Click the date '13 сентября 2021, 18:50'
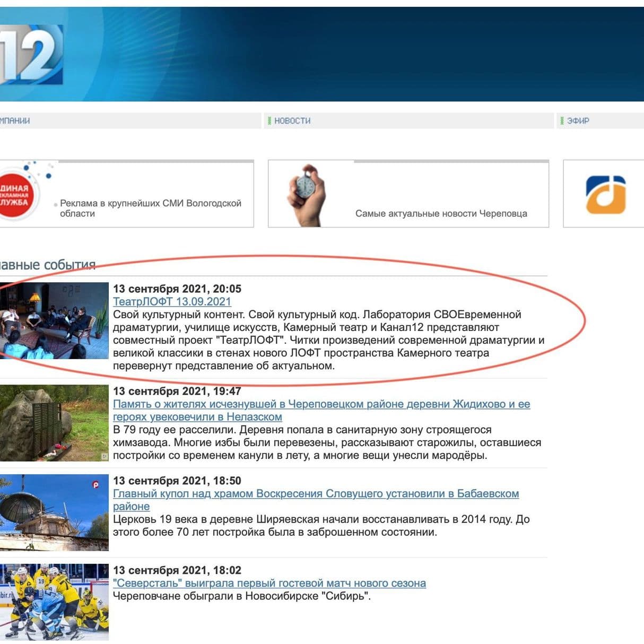Image resolution: width=644 pixels, height=644 pixels. [x=177, y=481]
